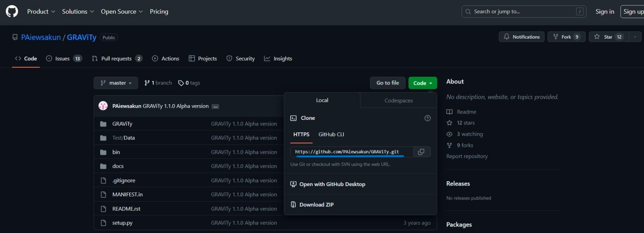Open the master branch selector dropdown

[x=116, y=83]
